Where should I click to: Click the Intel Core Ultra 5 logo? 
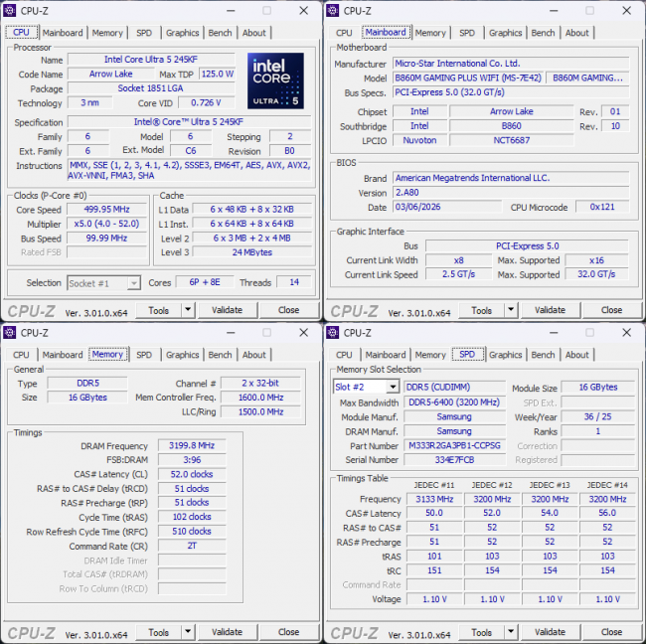(x=275, y=80)
